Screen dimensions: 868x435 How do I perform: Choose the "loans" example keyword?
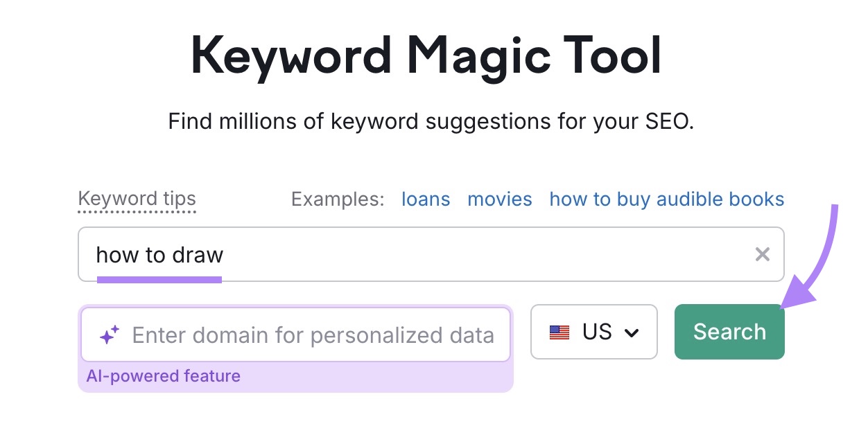point(426,199)
